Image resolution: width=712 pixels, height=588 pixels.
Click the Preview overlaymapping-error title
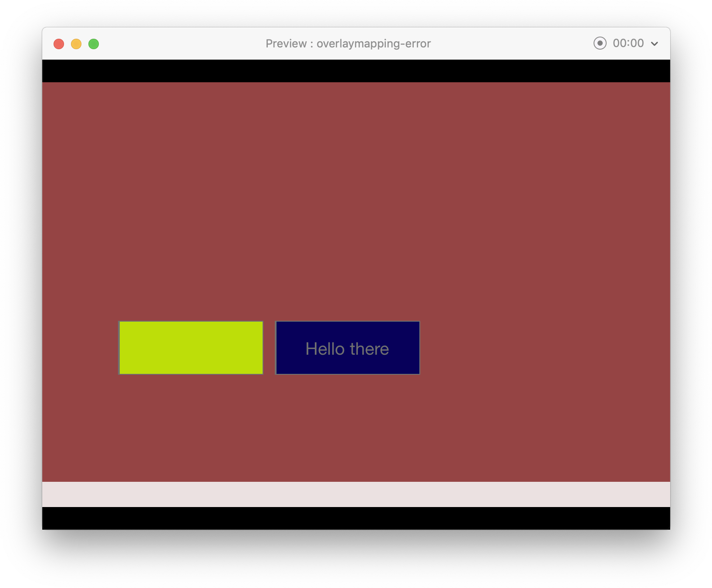point(348,43)
